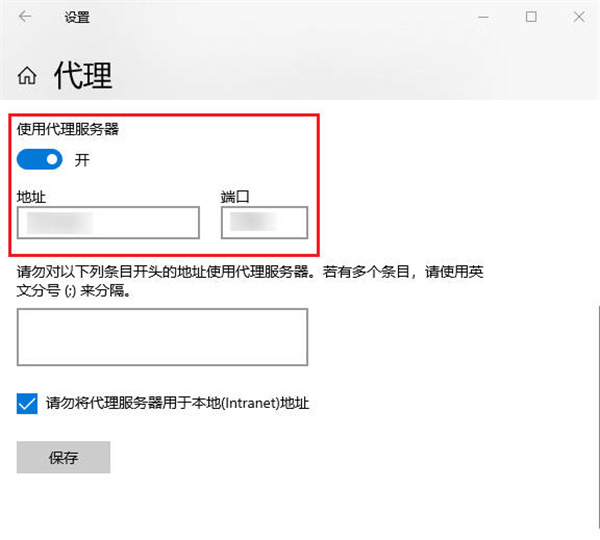
Task: Click the 地址 proxy address field
Action: tap(108, 222)
